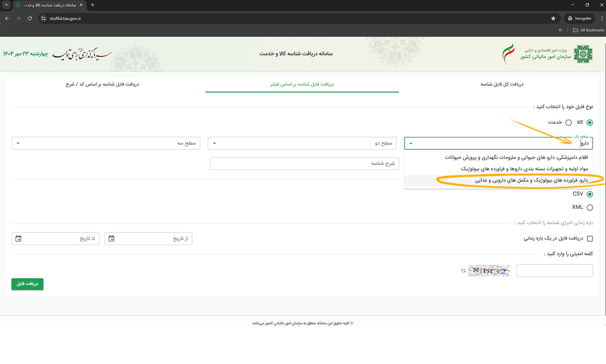Go back with the browser back arrow
This screenshot has width=606, height=364.
7,19
